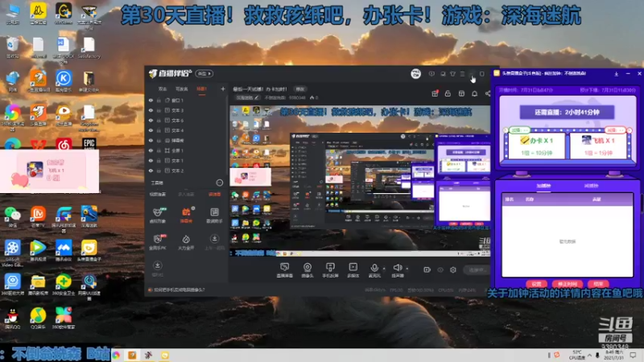Add phone screen casting source (手机投屏)
644x362 pixels.
coord(330,270)
